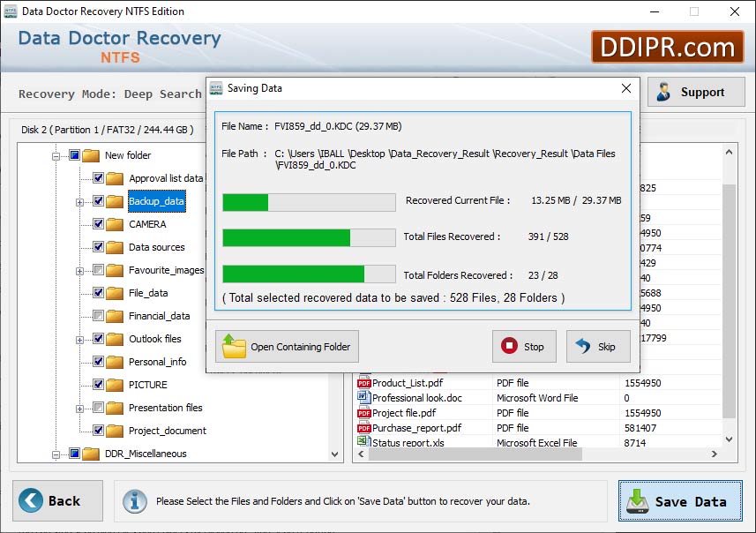Select the Favourite_images folder icon

point(115,270)
